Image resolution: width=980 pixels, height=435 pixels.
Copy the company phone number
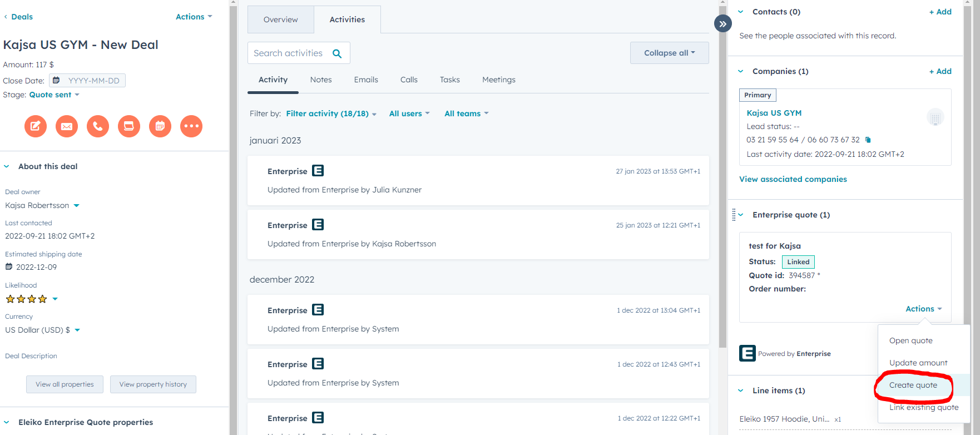pos(868,140)
